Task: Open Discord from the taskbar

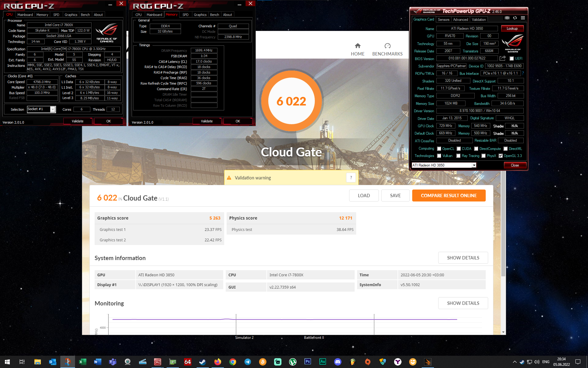Action: 337,362
